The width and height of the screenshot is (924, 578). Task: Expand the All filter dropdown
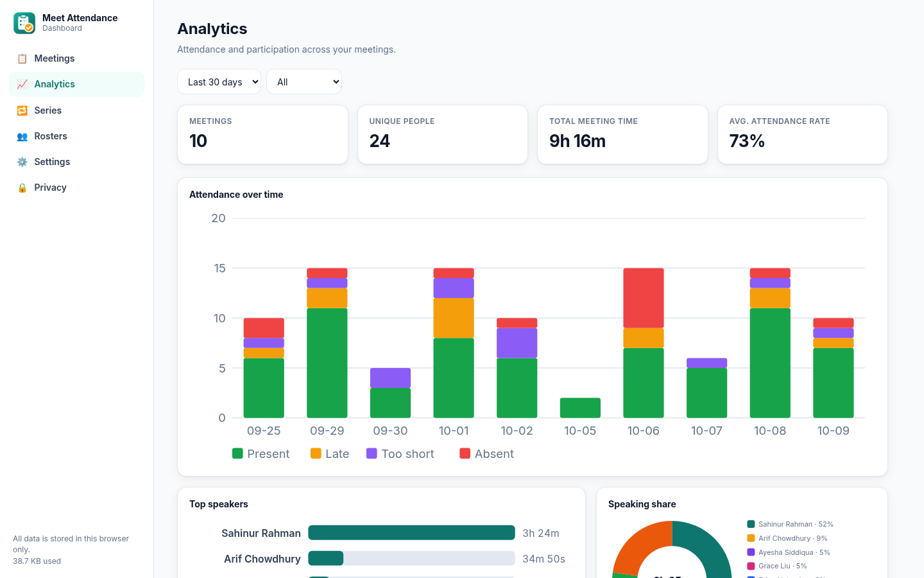click(x=304, y=82)
